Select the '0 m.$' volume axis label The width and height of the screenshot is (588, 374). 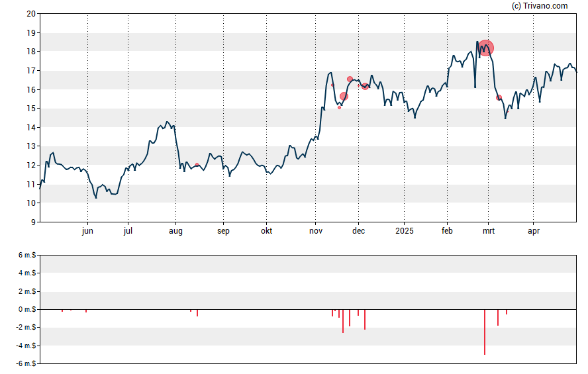(27, 310)
